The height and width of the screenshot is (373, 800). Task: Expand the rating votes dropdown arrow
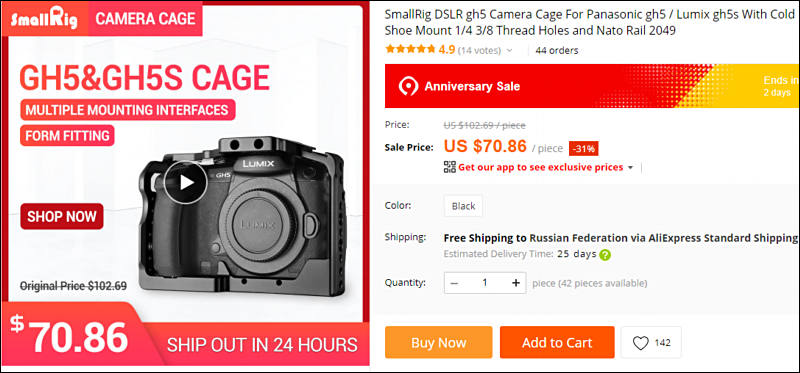509,51
